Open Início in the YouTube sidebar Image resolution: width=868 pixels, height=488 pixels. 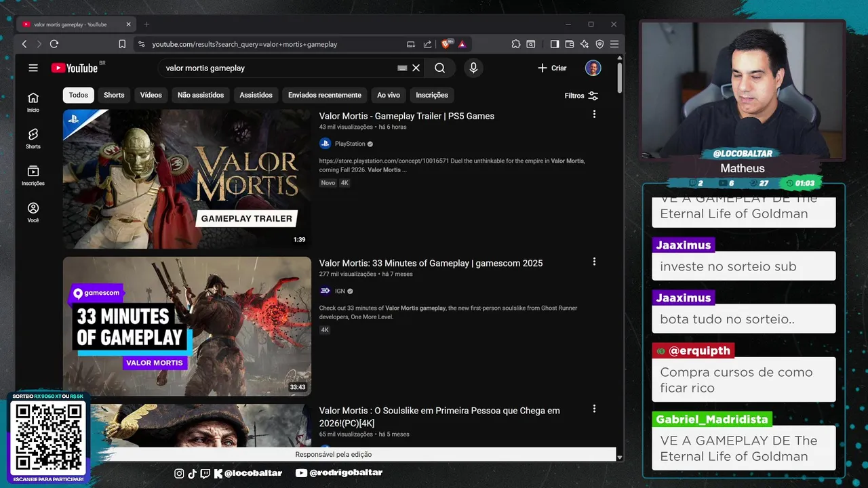[33, 102]
